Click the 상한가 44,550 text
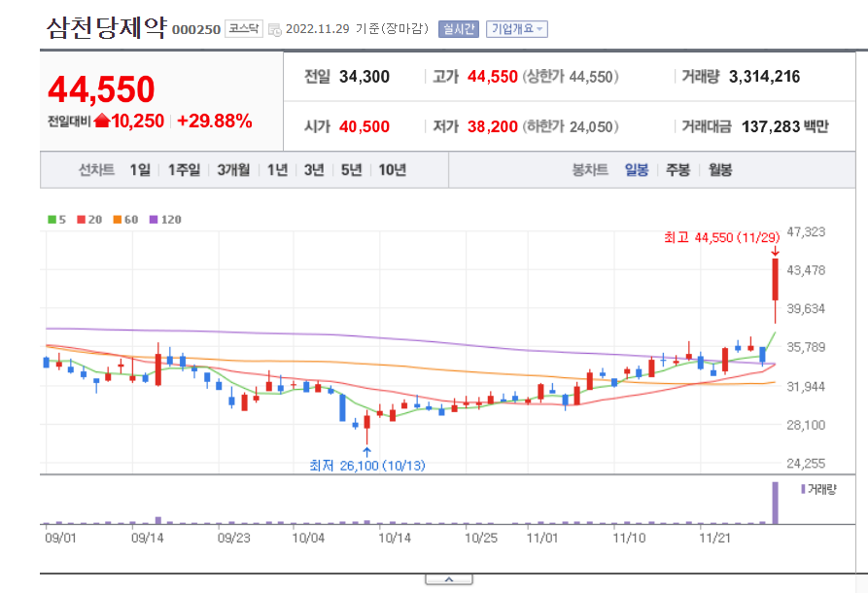The width and height of the screenshot is (868, 593). pos(571,77)
